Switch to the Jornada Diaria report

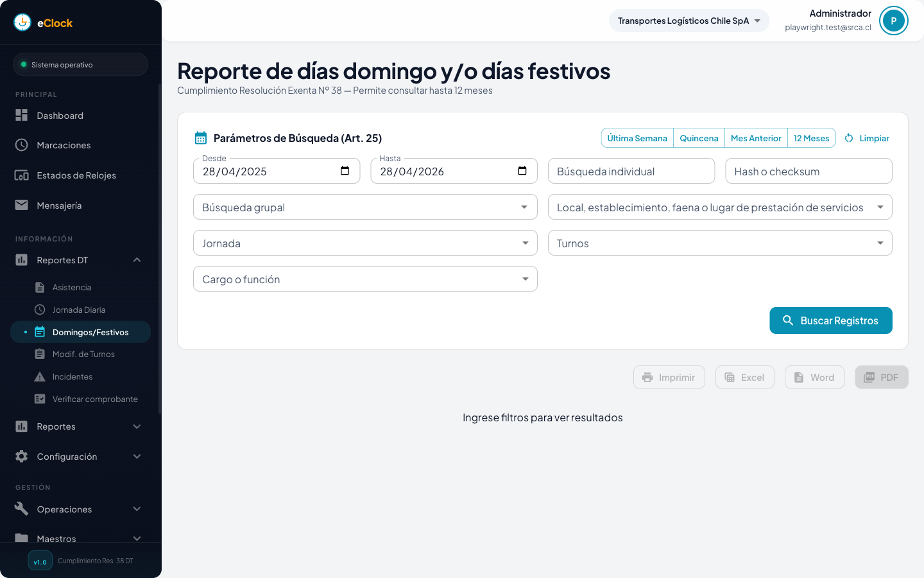pyautogui.click(x=78, y=310)
